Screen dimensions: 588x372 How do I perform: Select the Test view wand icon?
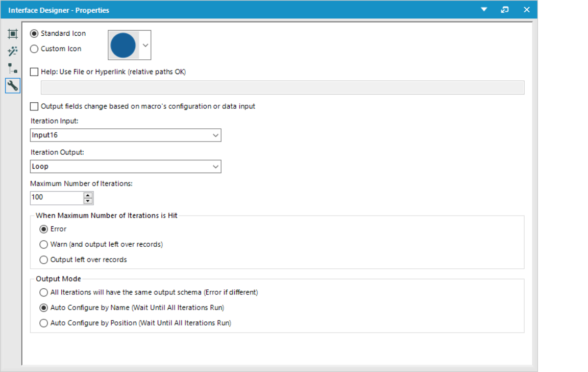13,51
